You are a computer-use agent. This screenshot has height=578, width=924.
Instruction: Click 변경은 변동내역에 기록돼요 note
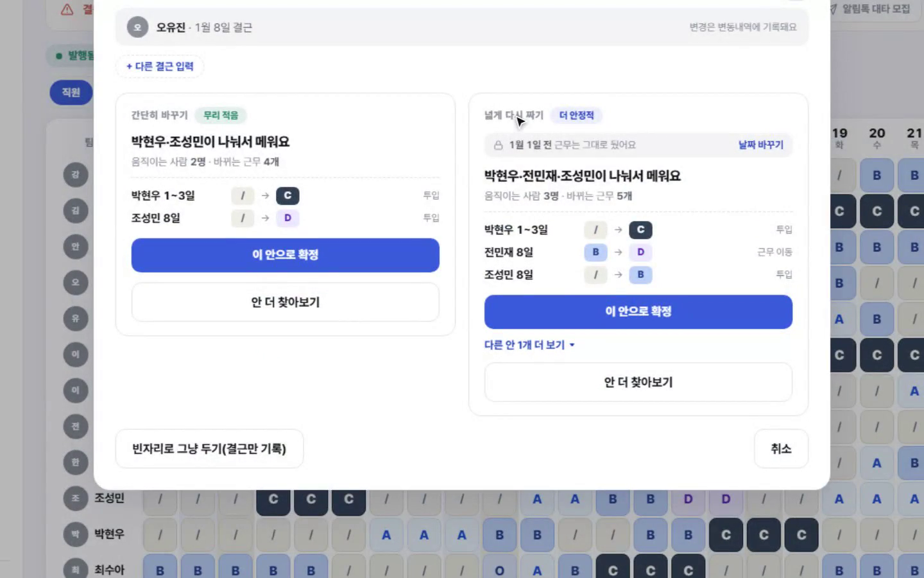[x=743, y=27]
